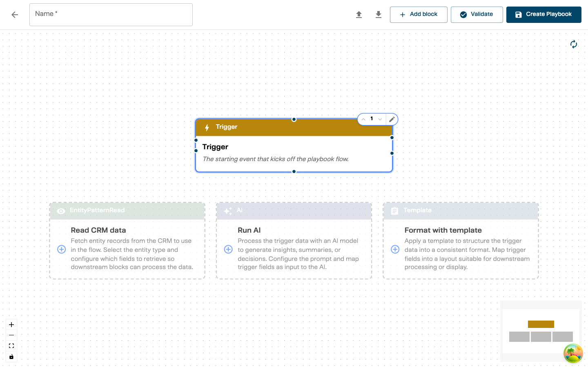Zoom in on the canvas
Image resolution: width=588 pixels, height=368 pixels.
click(11, 325)
